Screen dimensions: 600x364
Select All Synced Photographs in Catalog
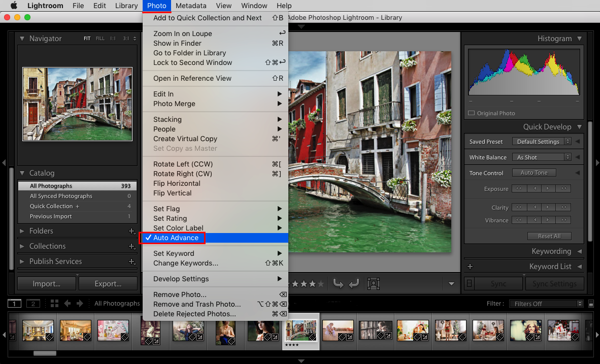77,196
